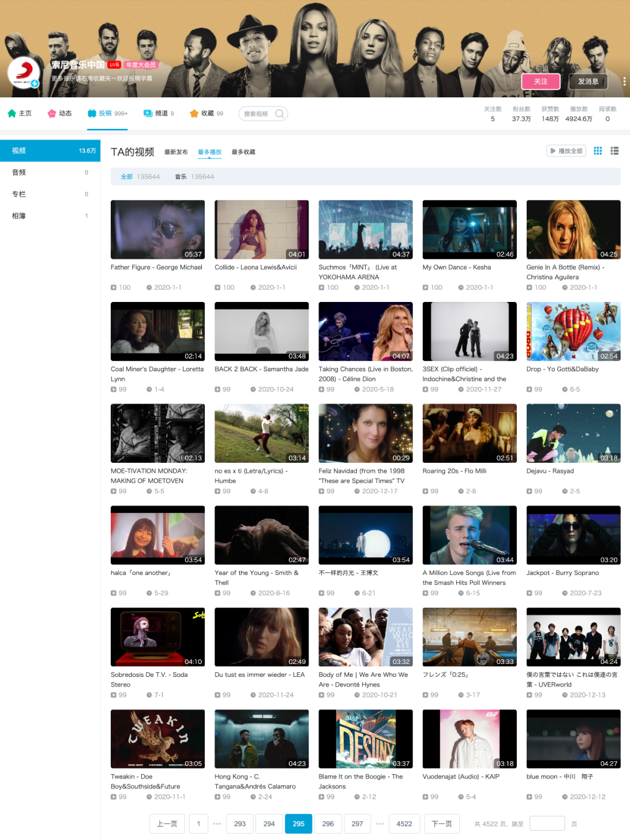Follow the account with 关注 button
Screen dimensions: 630x840
541,82
